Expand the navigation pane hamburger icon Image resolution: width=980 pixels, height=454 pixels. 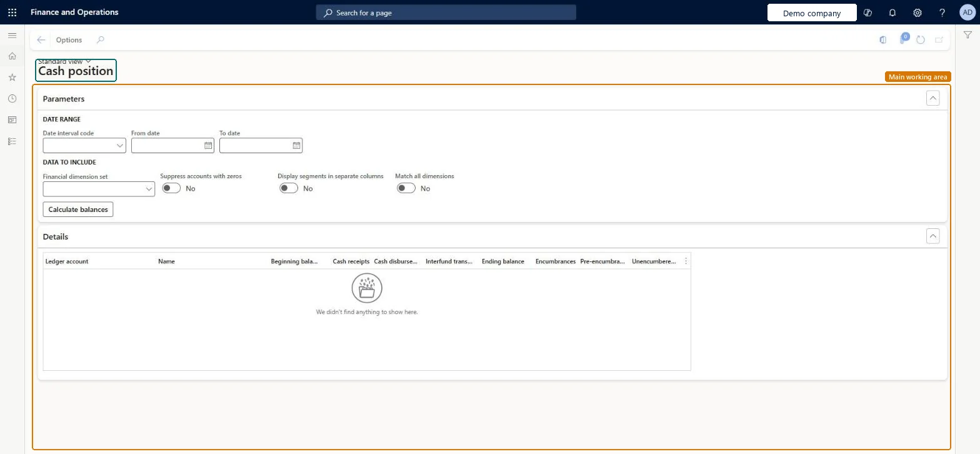tap(12, 36)
